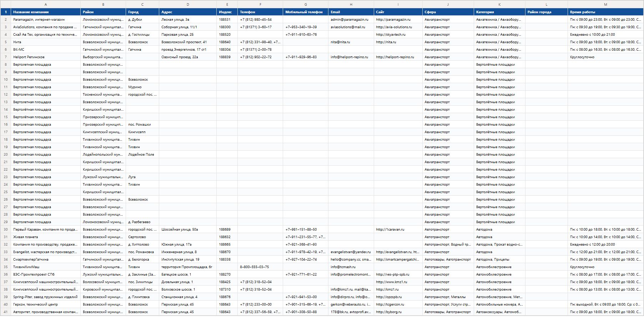The height and width of the screenshot is (322, 644).
Task: Click the 'Индекс' header cell
Action: 227,12
